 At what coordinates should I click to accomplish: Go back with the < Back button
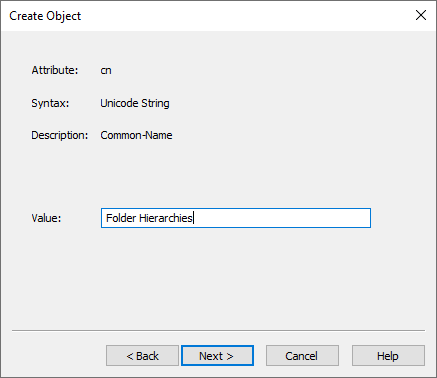pos(142,356)
